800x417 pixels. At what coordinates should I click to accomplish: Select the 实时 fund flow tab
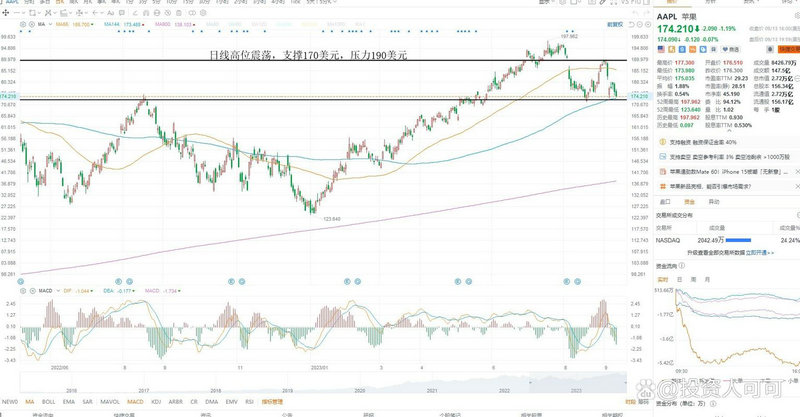click(663, 280)
